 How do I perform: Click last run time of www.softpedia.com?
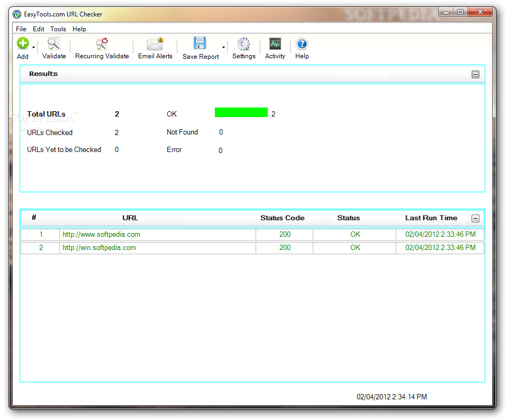[440, 234]
